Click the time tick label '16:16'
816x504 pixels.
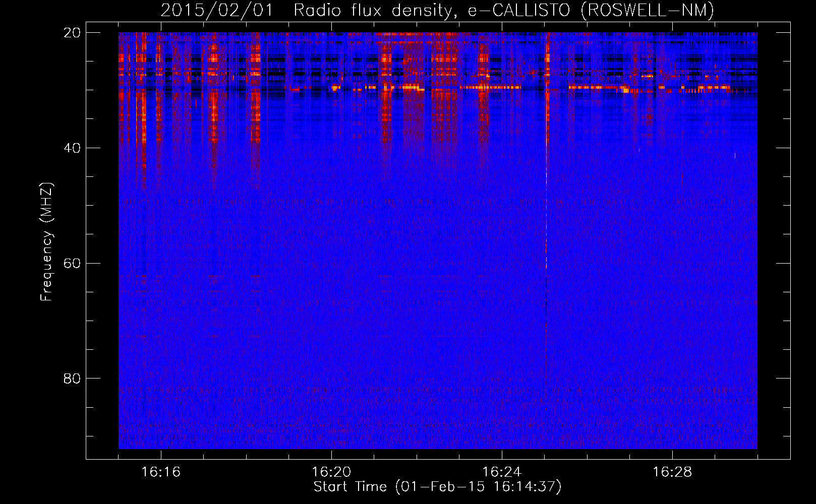(x=161, y=472)
